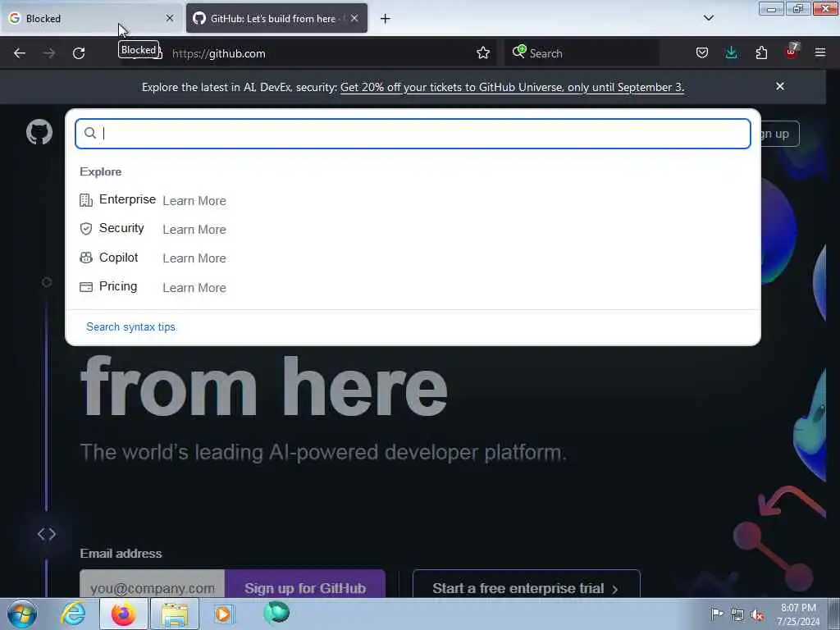Bookmark this page with the star icon
Screen dimensions: 840x630
pos(482,53)
